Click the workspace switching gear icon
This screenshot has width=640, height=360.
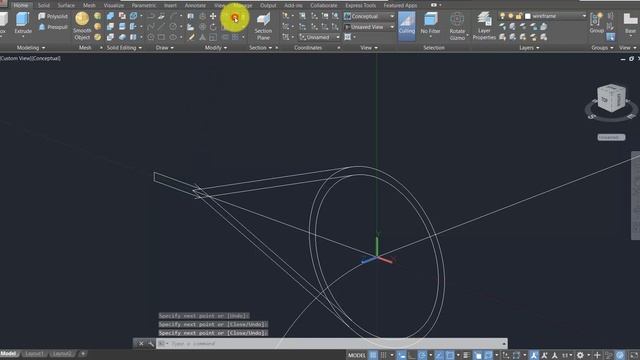pos(580,356)
